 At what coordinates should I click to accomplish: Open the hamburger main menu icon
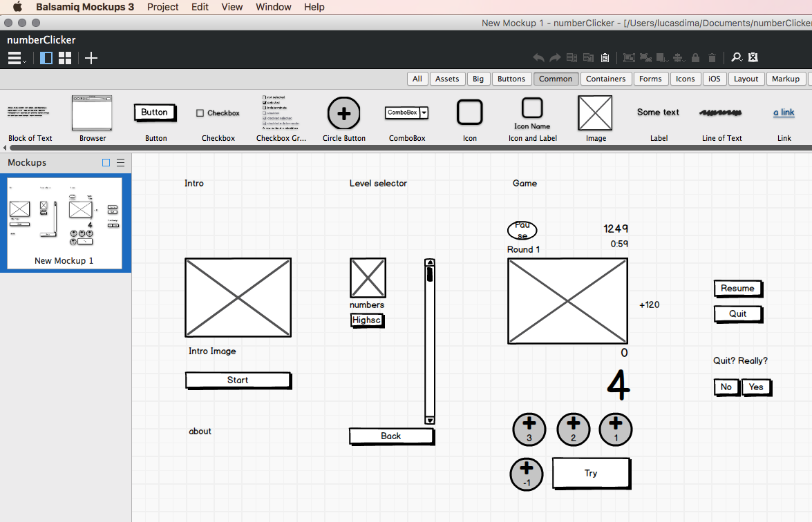16,59
